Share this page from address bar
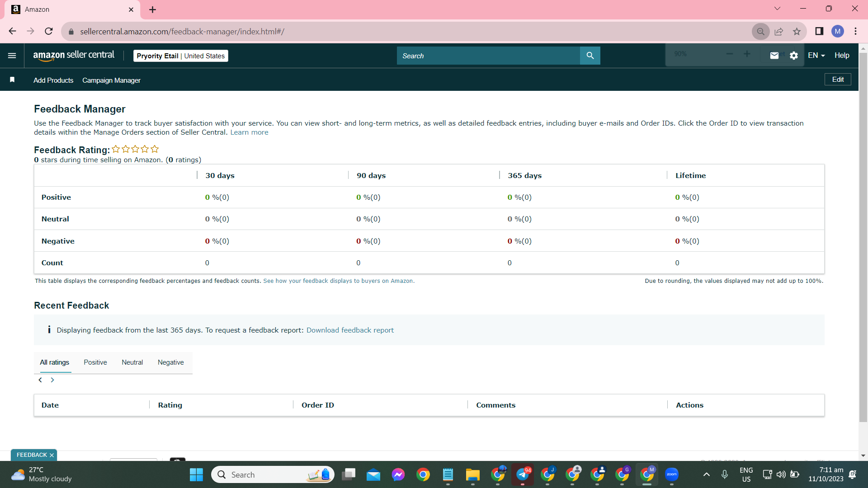Viewport: 868px width, 488px height. click(779, 32)
